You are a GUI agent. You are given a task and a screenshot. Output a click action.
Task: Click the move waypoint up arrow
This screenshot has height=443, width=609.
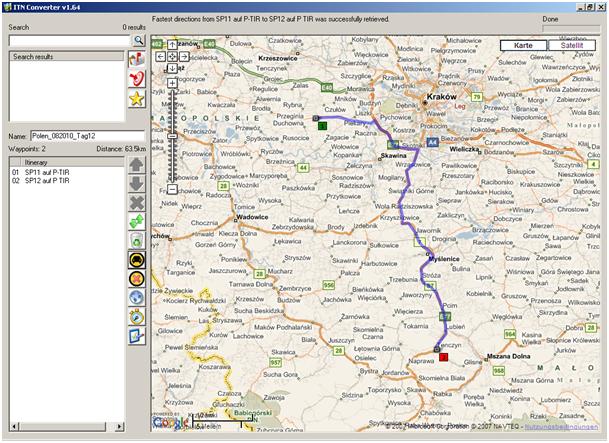point(137,165)
